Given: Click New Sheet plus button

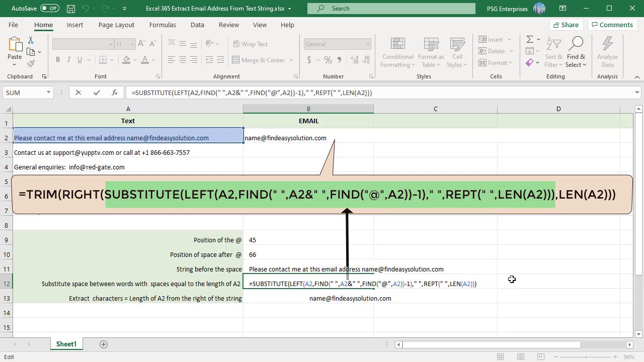Looking at the screenshot, I should click(x=104, y=344).
